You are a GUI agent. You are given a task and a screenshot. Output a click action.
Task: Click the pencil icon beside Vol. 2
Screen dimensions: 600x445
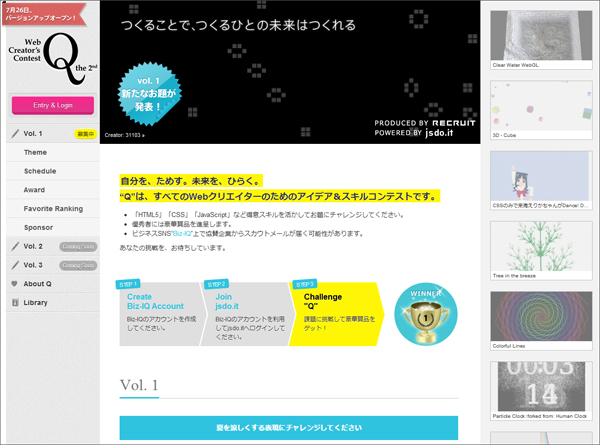coord(15,246)
